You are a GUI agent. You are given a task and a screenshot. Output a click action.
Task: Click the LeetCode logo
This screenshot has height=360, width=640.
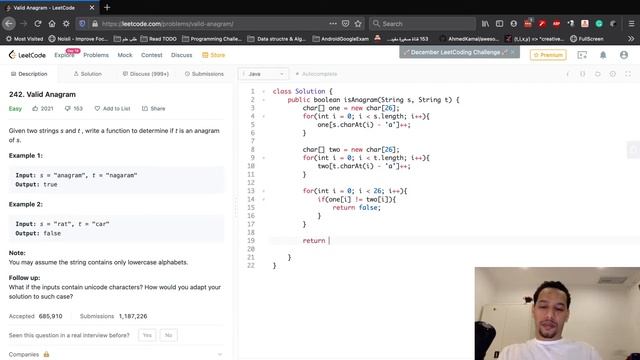pyautogui.click(x=27, y=55)
